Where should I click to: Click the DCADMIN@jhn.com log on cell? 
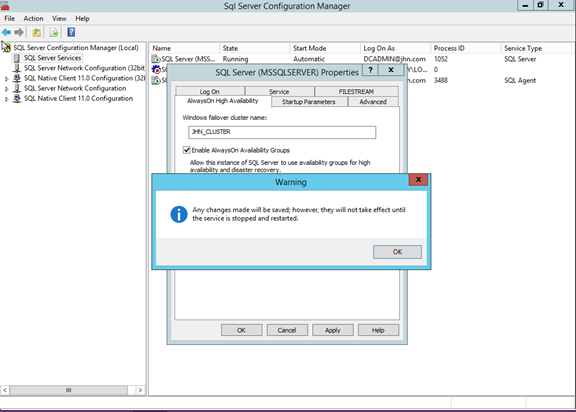click(x=395, y=59)
